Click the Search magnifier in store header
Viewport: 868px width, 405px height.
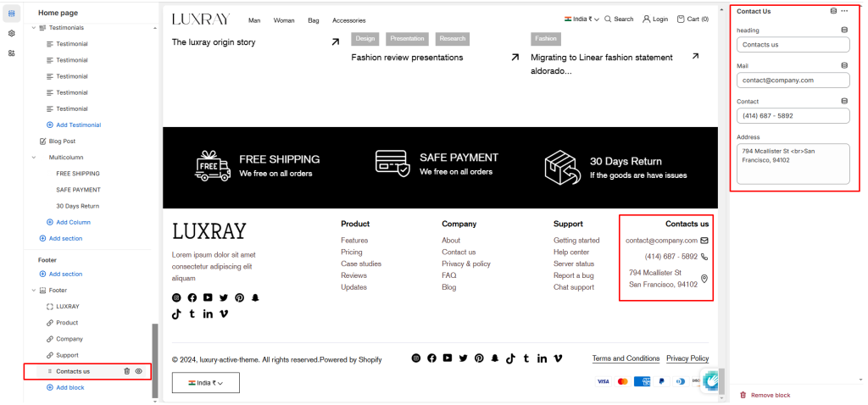point(608,19)
